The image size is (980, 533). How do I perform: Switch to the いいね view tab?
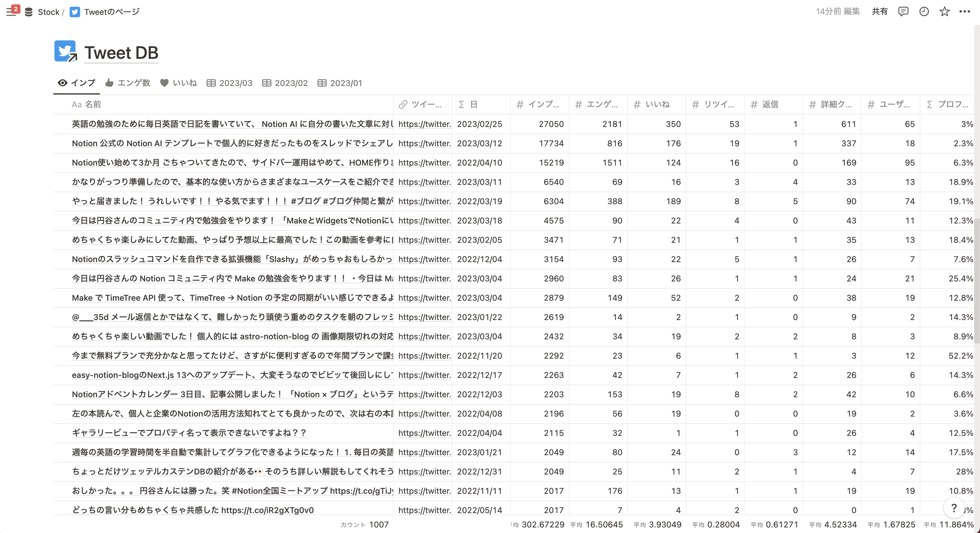[x=178, y=83]
